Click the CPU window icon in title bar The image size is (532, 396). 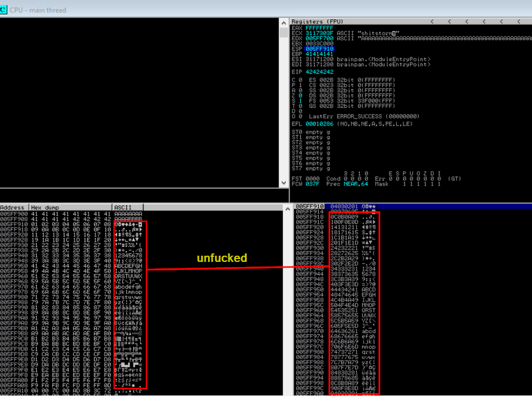[3, 10]
